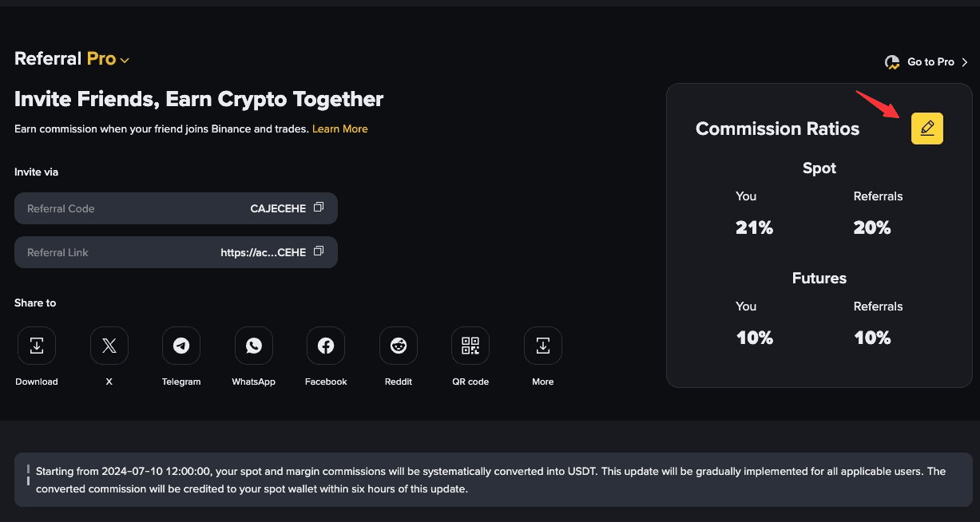Expand the Referral Pro dropdown chevron

coord(125,60)
